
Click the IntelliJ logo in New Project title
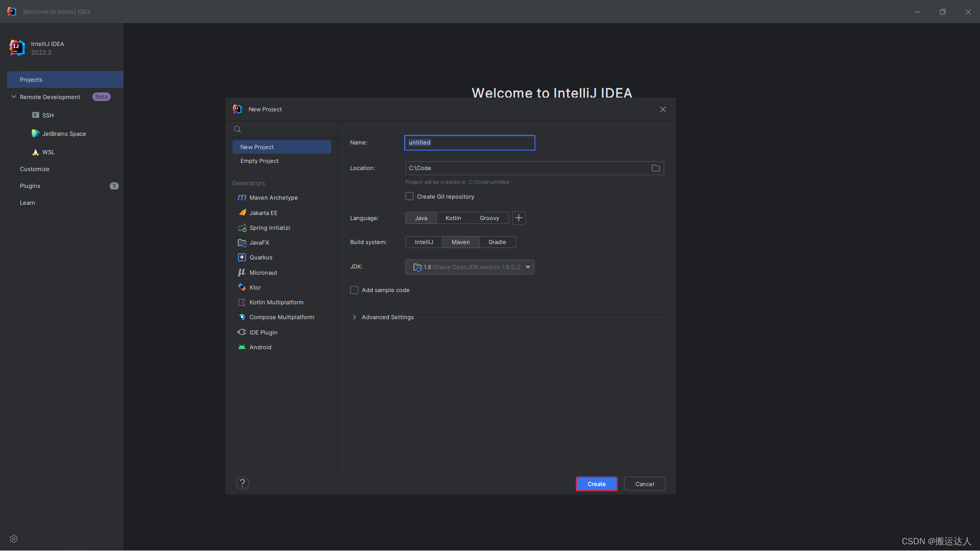pyautogui.click(x=237, y=109)
